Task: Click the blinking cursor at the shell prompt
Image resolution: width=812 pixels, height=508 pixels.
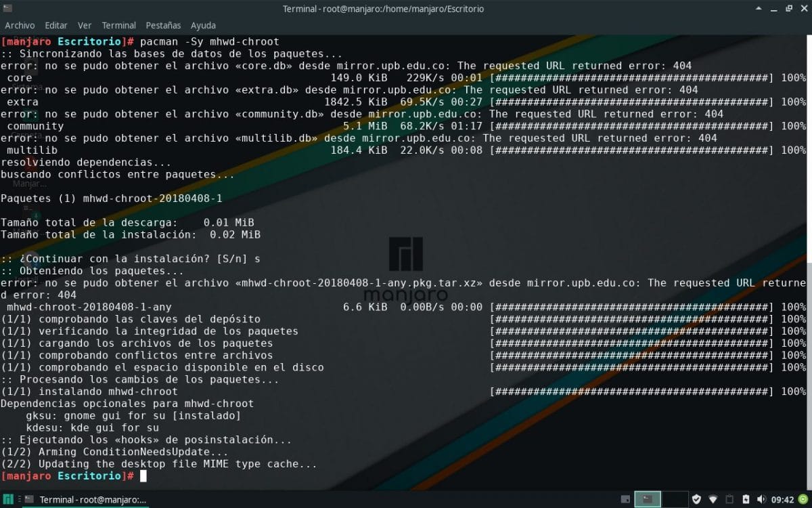Action: [143, 475]
